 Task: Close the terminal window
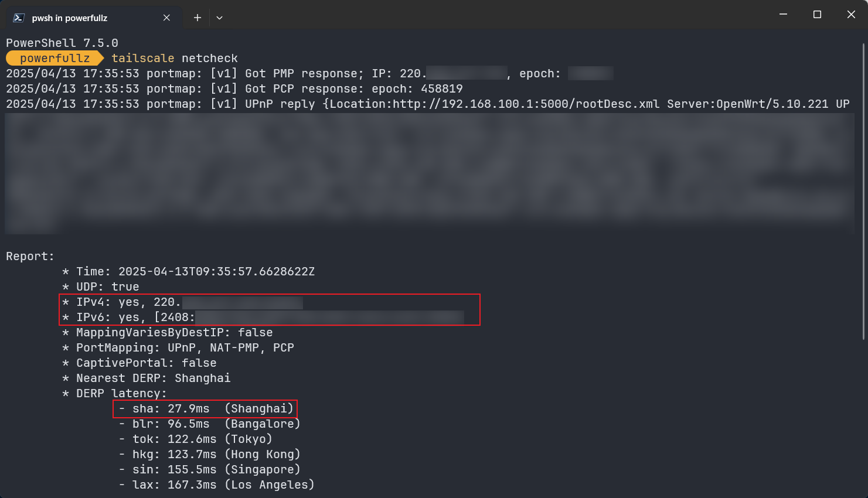851,15
